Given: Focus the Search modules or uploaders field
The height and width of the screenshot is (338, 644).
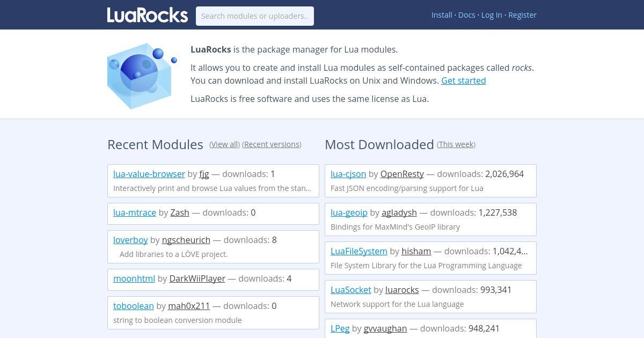Looking at the screenshot, I should [255, 16].
